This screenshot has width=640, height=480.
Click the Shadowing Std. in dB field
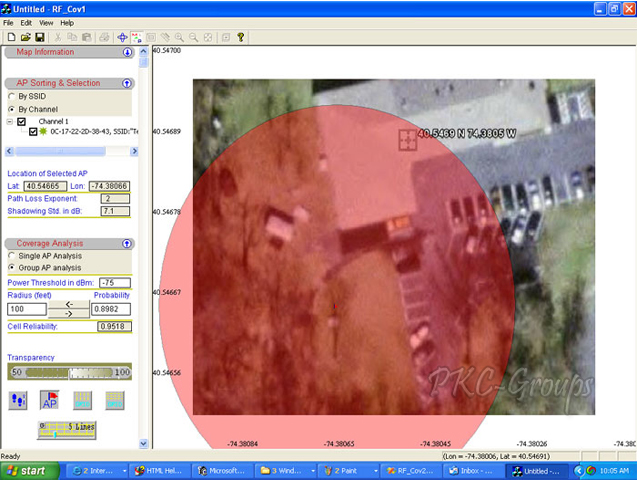pyautogui.click(x=115, y=211)
